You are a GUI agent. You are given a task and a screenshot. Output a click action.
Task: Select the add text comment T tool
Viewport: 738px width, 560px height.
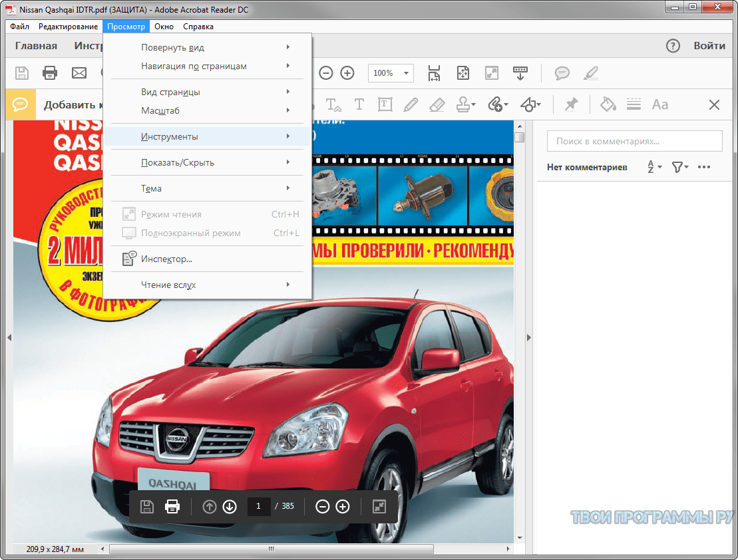[x=359, y=104]
